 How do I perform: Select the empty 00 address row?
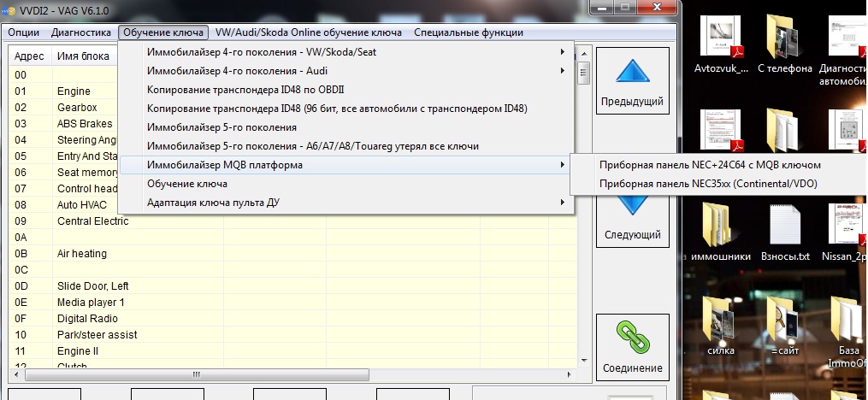(x=64, y=74)
